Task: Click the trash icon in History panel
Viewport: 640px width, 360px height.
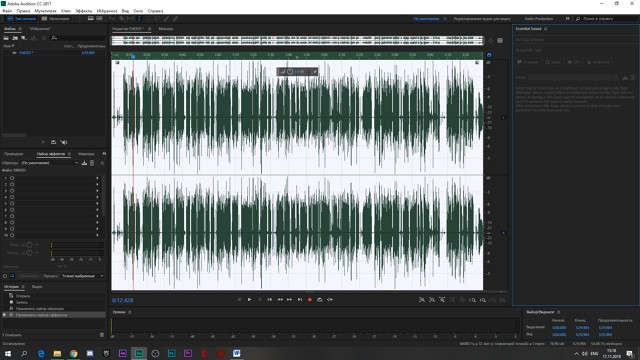Action: [x=102, y=335]
